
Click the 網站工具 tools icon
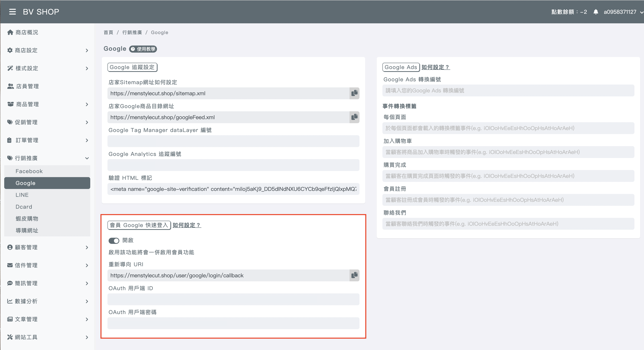10,337
